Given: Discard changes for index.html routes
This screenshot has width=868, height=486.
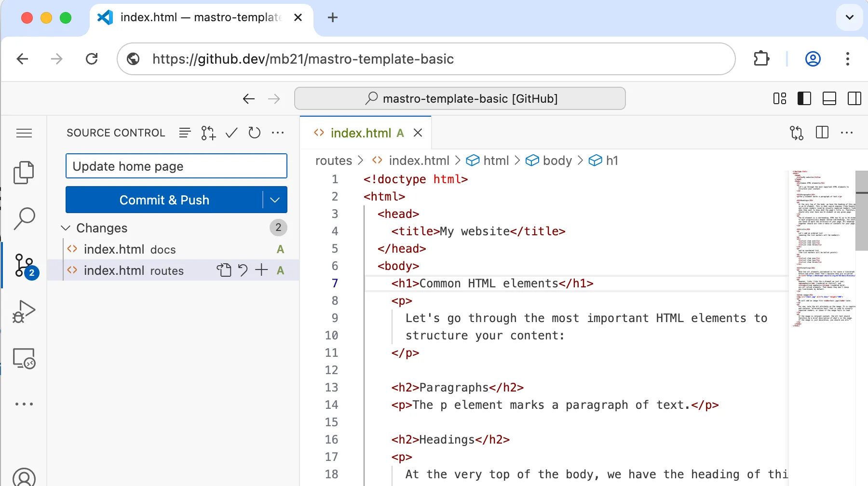Looking at the screenshot, I should (243, 270).
